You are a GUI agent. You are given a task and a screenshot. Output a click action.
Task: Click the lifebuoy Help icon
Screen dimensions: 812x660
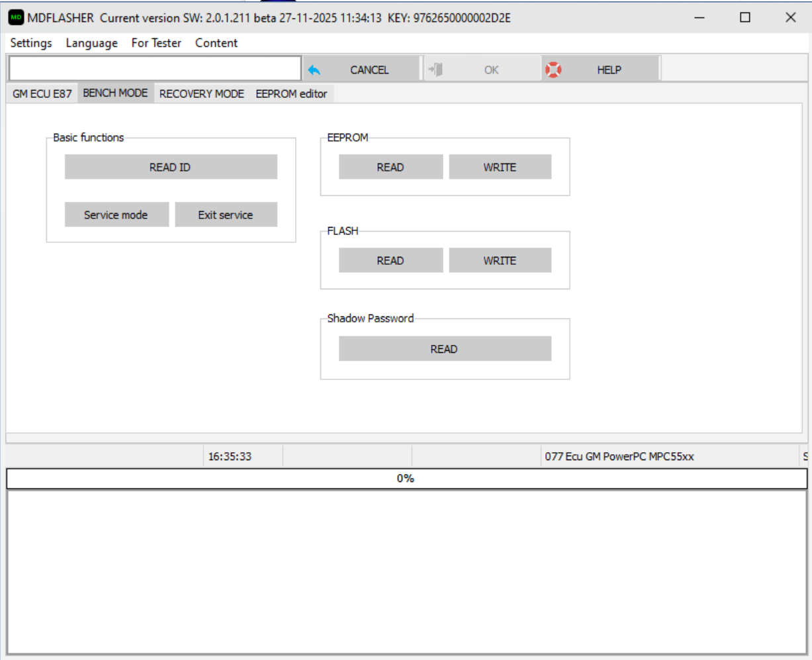[553, 70]
